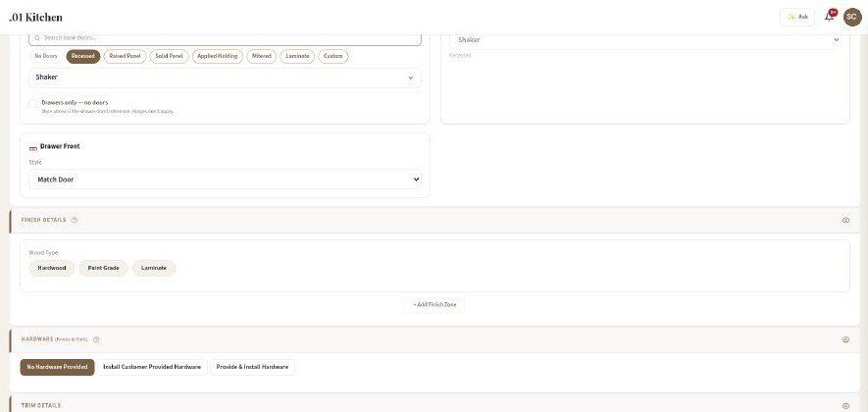The height and width of the screenshot is (412, 868).
Task: Toggle visibility eye for Trim Details section
Action: [845, 406]
